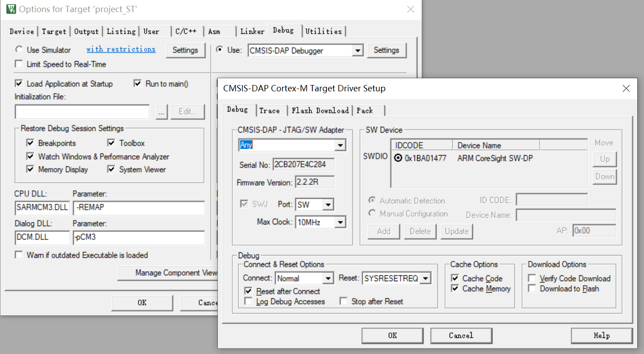Screen dimensions: 644x354
Task: Enable the Stop after Reset checkbox
Action: pyautogui.click(x=344, y=301)
